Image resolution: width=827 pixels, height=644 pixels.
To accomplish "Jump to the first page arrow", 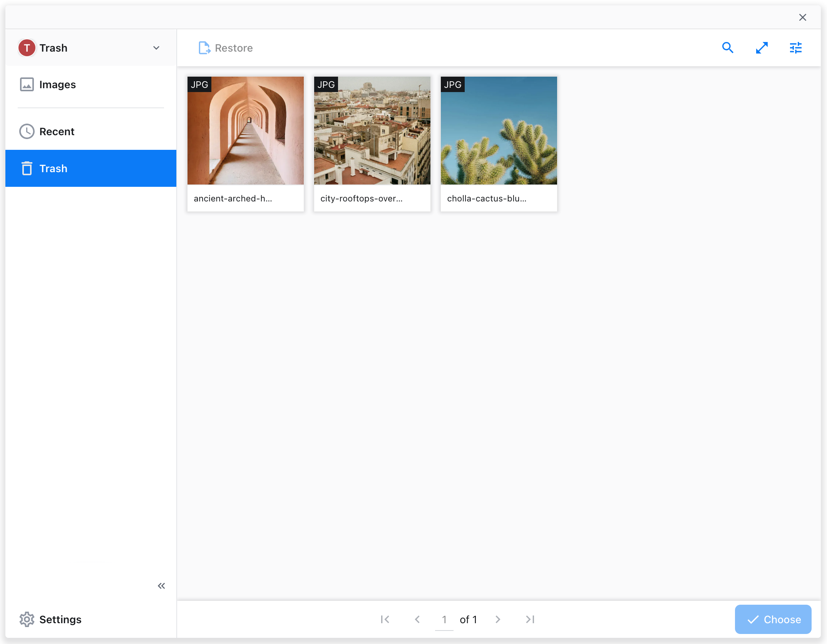I will [x=385, y=619].
